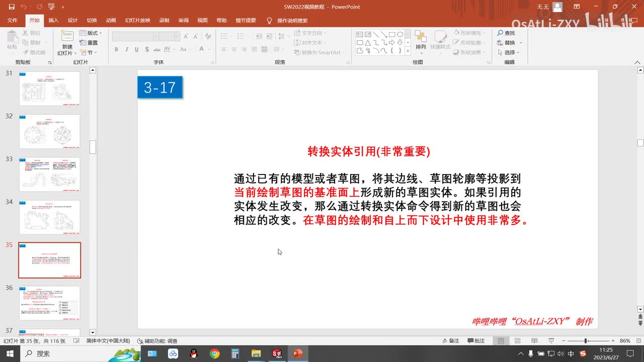Expand the shapes gallery More arrow

(x=408, y=51)
